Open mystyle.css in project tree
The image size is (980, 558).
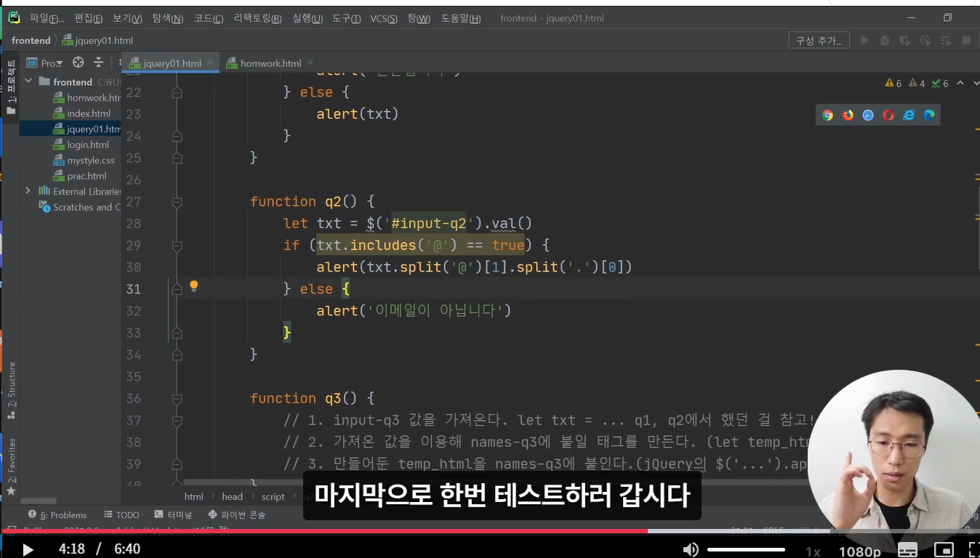point(84,161)
